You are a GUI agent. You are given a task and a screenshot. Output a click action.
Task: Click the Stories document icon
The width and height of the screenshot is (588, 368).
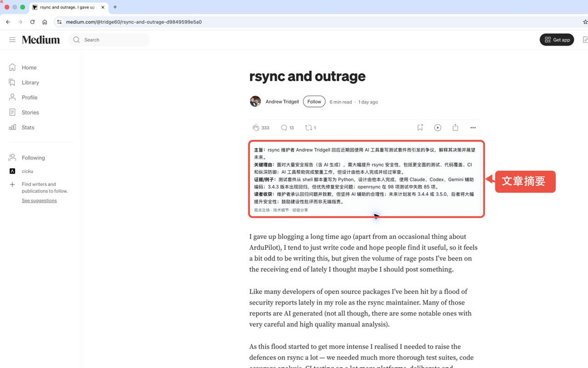point(12,112)
